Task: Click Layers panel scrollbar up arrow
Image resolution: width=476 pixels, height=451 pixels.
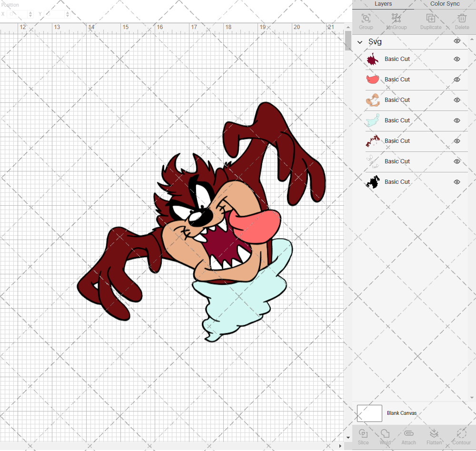Action: pos(471,39)
